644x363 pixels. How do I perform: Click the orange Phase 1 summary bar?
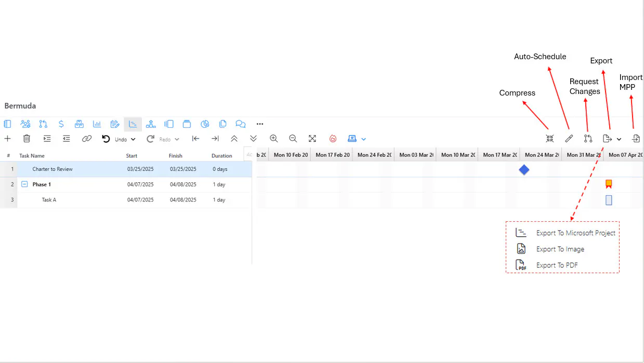coord(609,184)
